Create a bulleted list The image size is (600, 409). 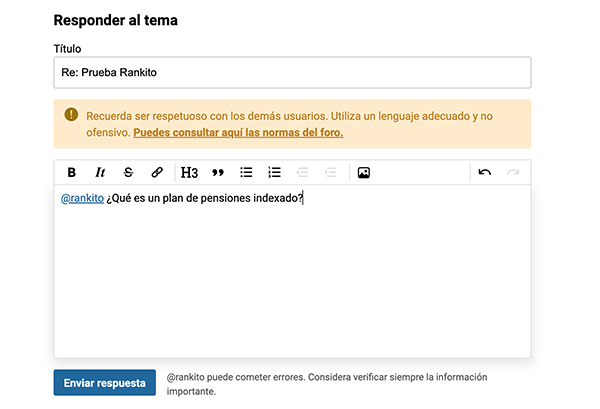point(246,172)
